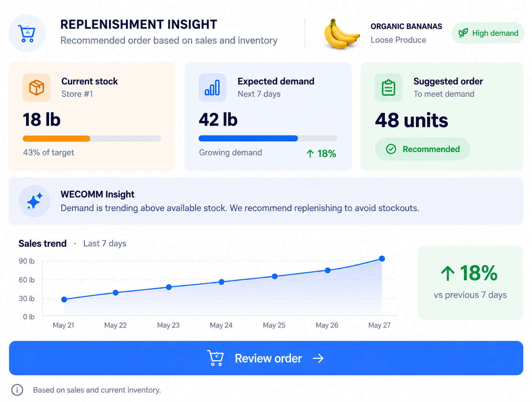Click the green up arrow beside Growing demand
This screenshot has width=532, height=402.
tap(310, 153)
